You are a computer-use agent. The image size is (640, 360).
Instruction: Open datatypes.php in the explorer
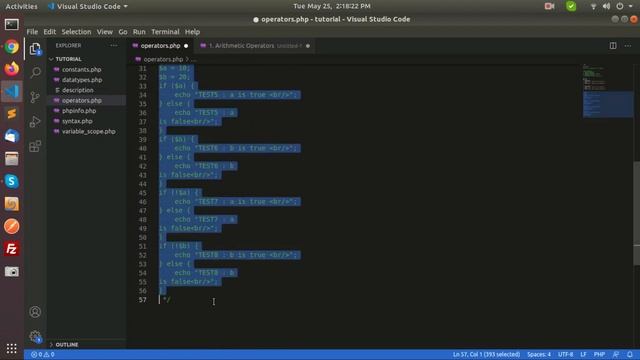click(x=82, y=80)
